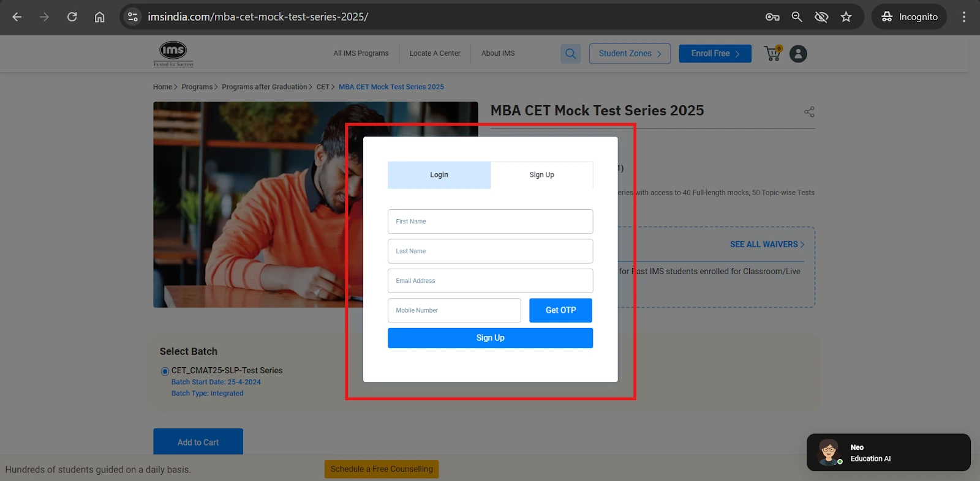Open site information icon in address bar
The width and height of the screenshot is (980, 481).
click(133, 17)
